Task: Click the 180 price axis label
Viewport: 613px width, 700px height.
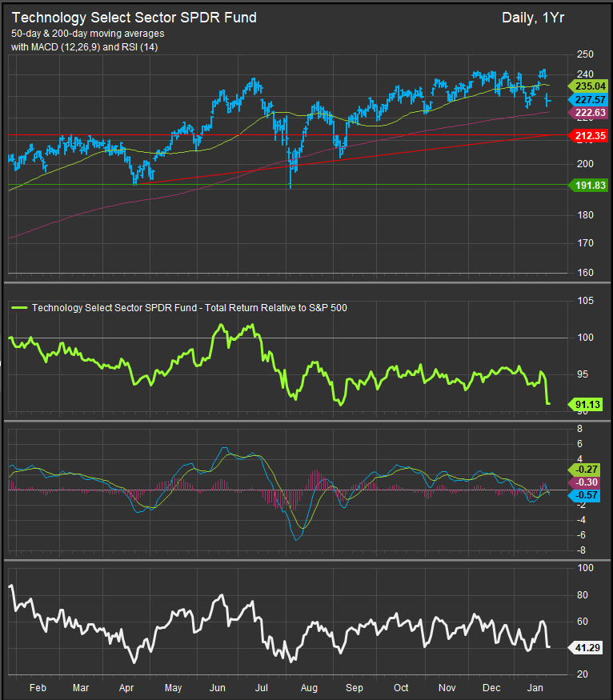Action: (x=585, y=215)
